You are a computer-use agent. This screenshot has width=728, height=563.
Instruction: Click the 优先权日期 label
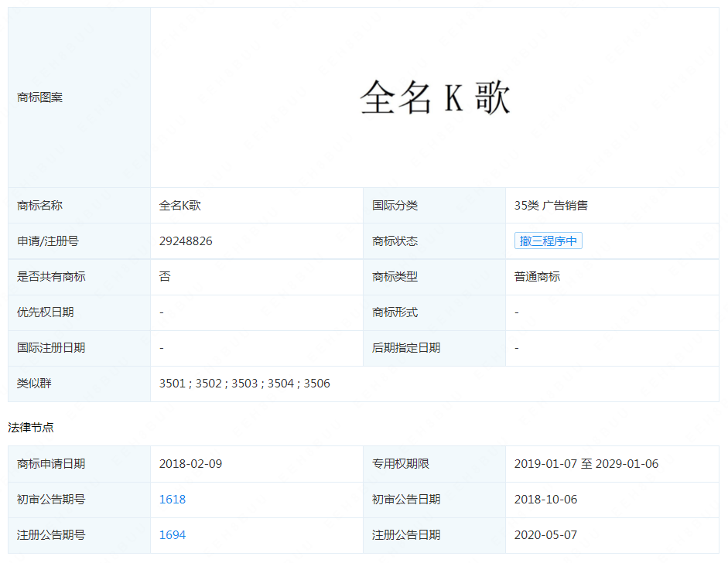coord(46,312)
